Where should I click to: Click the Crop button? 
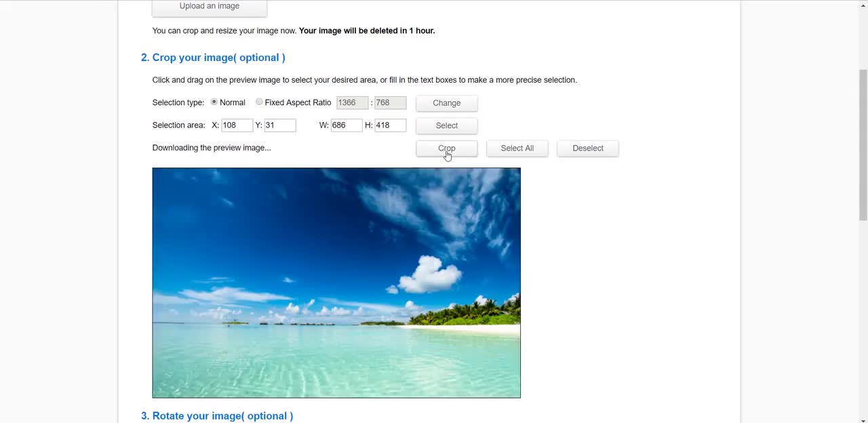coord(447,148)
